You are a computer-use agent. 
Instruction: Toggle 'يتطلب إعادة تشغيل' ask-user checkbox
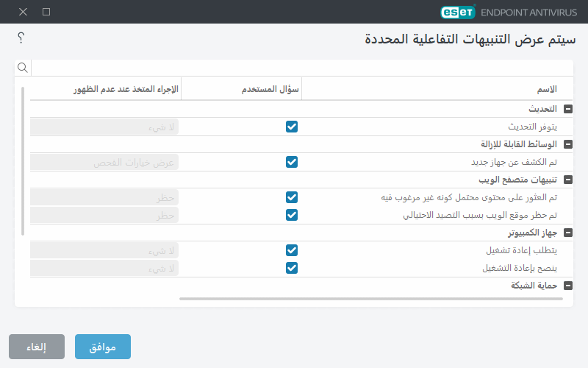[x=292, y=250]
